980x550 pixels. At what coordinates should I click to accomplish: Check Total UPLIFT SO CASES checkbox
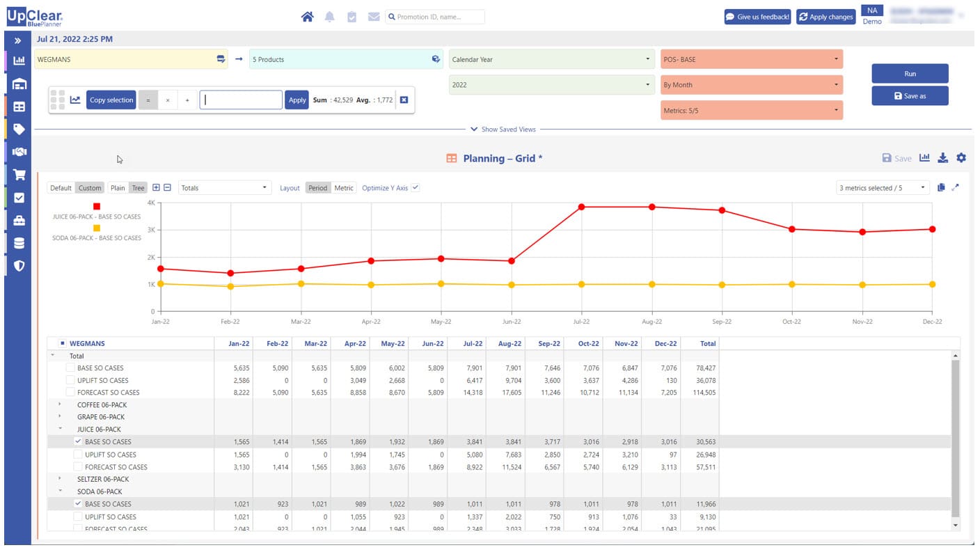click(70, 380)
